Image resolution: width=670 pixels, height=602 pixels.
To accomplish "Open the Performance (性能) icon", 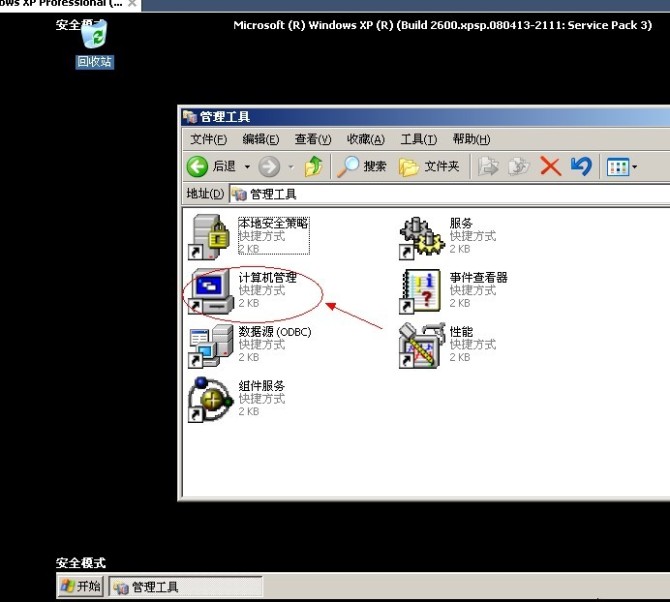I will [420, 346].
